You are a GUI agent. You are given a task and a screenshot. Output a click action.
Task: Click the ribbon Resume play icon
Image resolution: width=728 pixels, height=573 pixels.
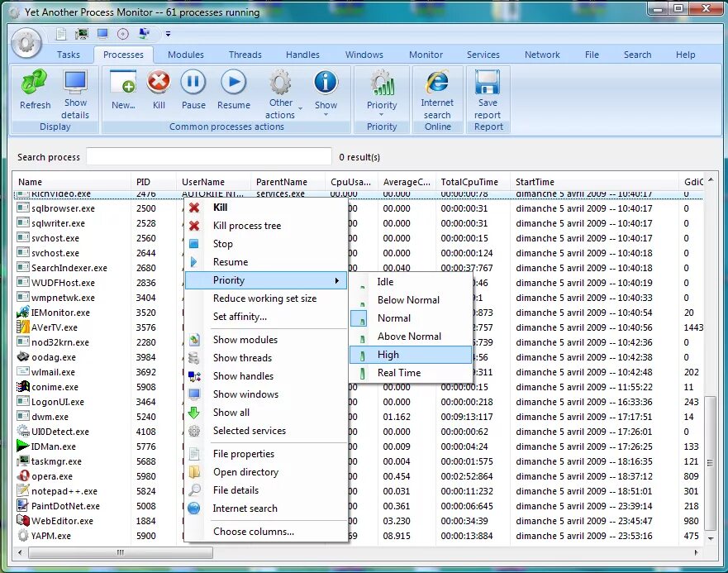(x=234, y=82)
